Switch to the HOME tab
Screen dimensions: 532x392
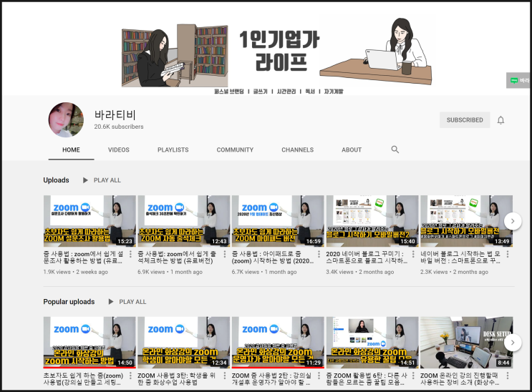point(72,150)
